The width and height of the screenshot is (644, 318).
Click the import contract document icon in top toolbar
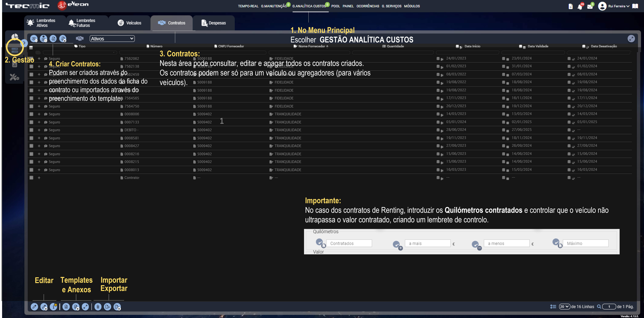point(53,39)
